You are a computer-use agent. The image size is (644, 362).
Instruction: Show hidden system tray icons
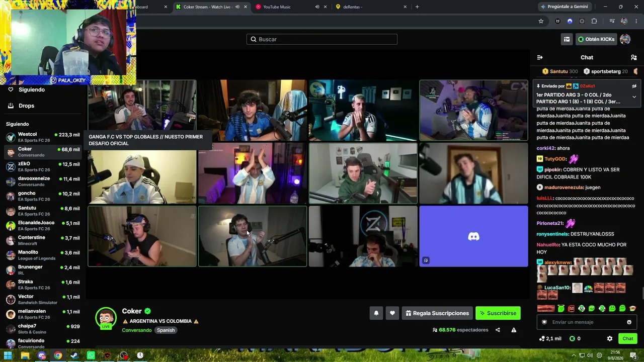574,355
